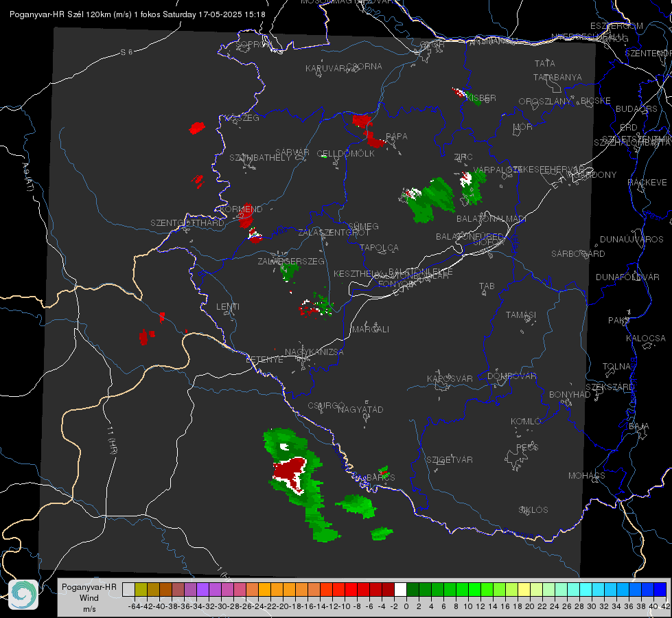672x618 pixels.
Task: Select the yellow swatch in the wind legend
Action: click(x=524, y=589)
